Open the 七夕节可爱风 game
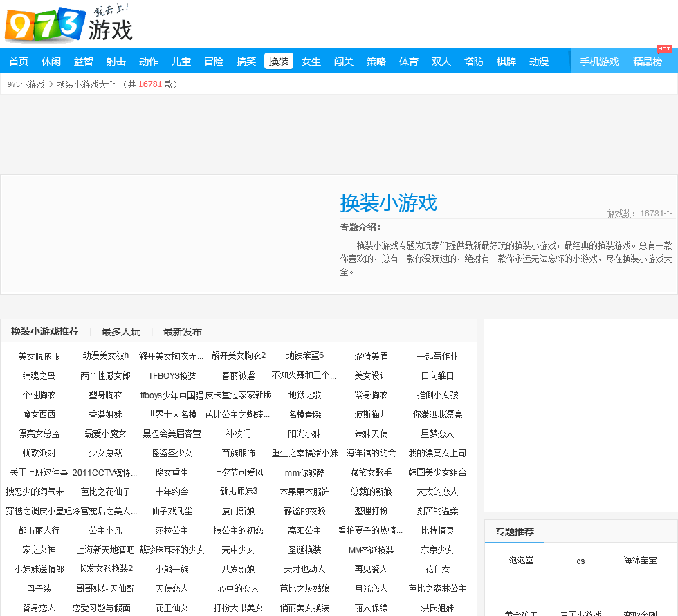Screen dimensions: 678x616 [239, 473]
